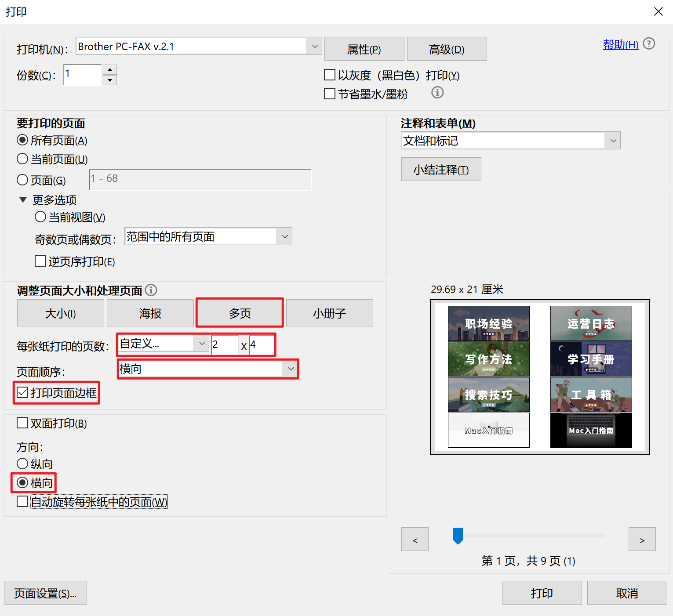Image resolution: width=673 pixels, height=616 pixels.
Task: Click the columns field showing 2
Action: click(x=225, y=345)
